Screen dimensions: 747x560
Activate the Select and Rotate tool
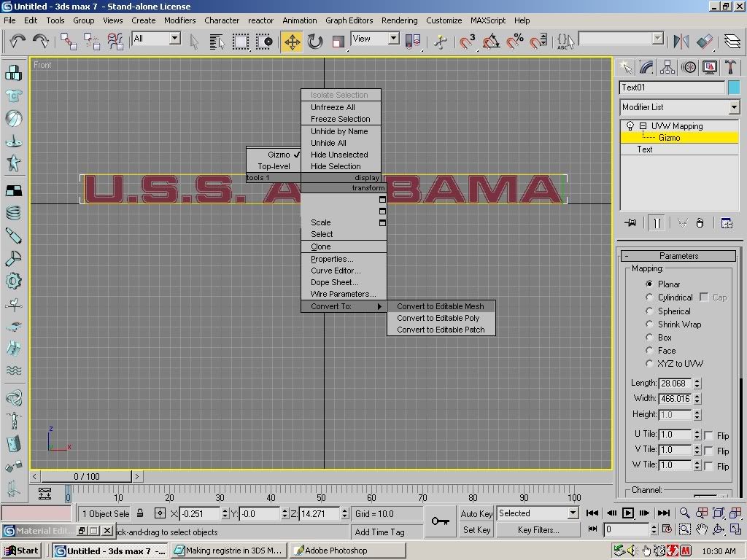coord(315,42)
